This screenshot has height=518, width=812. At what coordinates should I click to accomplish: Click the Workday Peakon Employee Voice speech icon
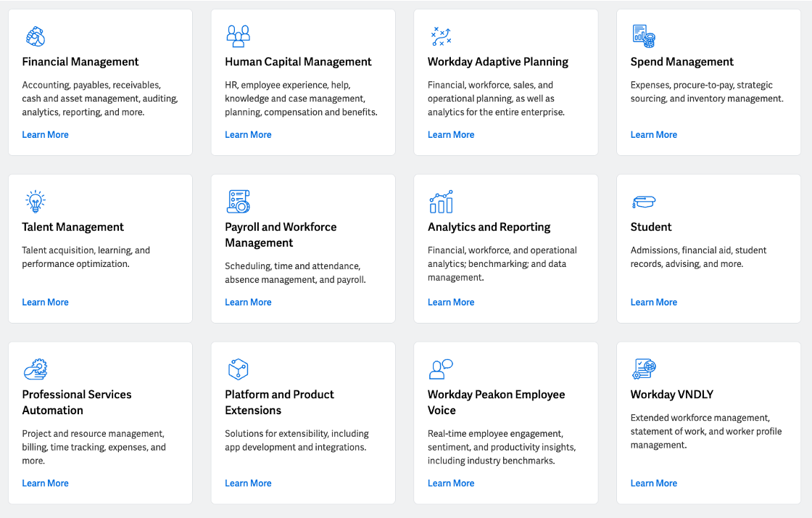(x=442, y=369)
